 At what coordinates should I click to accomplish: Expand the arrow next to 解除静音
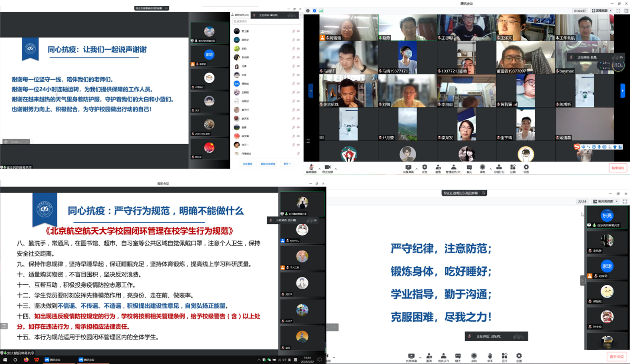point(319,169)
